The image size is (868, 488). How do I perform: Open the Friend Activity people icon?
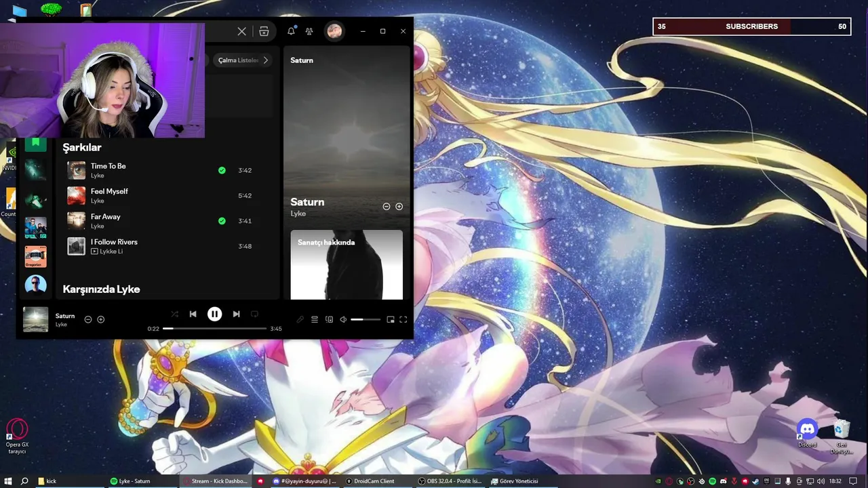tap(309, 31)
